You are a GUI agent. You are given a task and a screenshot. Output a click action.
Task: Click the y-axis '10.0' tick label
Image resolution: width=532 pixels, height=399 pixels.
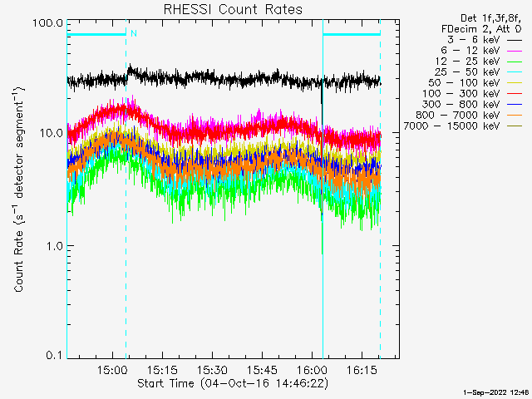pyautogui.click(x=52, y=133)
